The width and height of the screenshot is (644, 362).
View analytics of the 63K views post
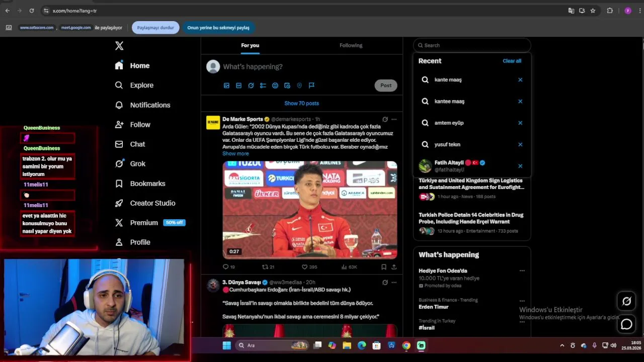tap(349, 267)
